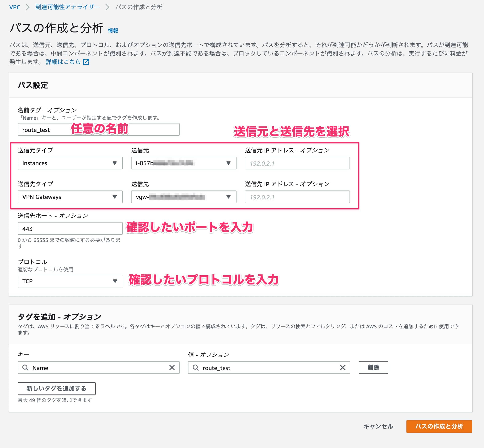Screen dimensions: 484x448
Task: Go to VPC breadcrumb link
Action: [x=15, y=7]
